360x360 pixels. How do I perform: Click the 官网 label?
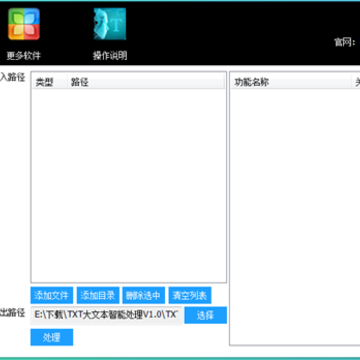pyautogui.click(x=344, y=42)
